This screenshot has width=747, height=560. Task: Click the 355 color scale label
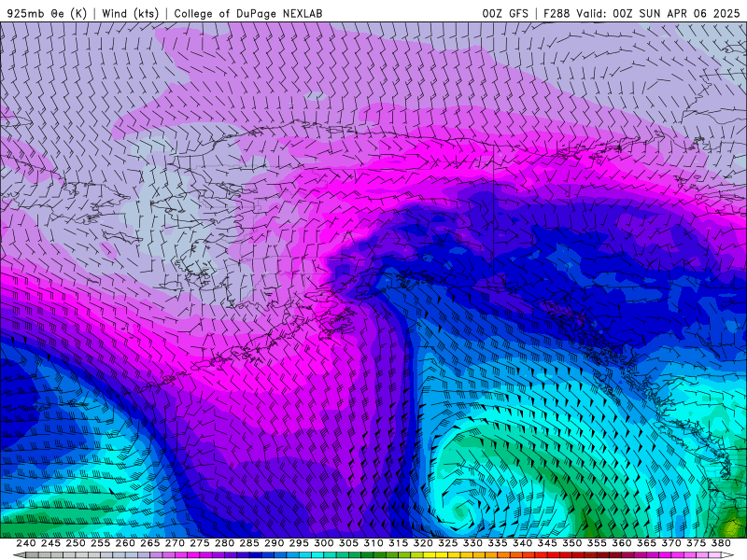[x=597, y=543]
